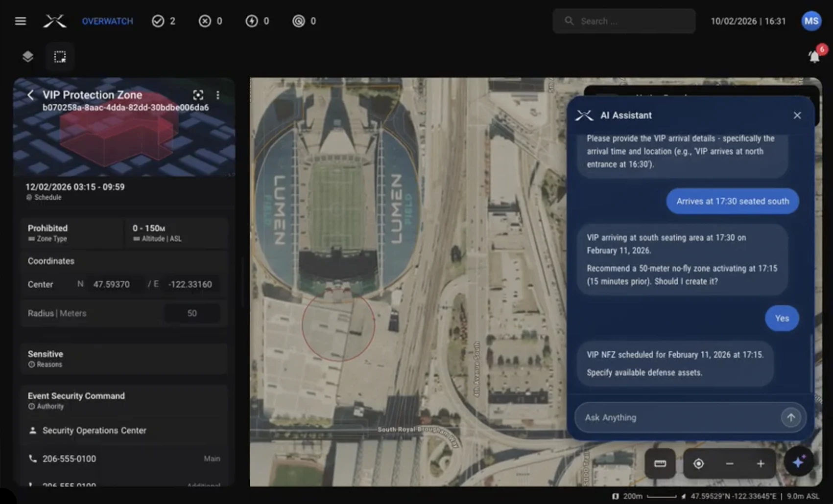Click the Ask Anything input box
The width and height of the screenshot is (833, 504).
(x=690, y=417)
